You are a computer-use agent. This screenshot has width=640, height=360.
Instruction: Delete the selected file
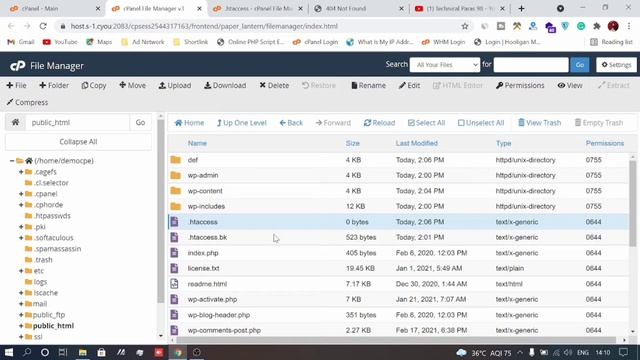point(274,85)
